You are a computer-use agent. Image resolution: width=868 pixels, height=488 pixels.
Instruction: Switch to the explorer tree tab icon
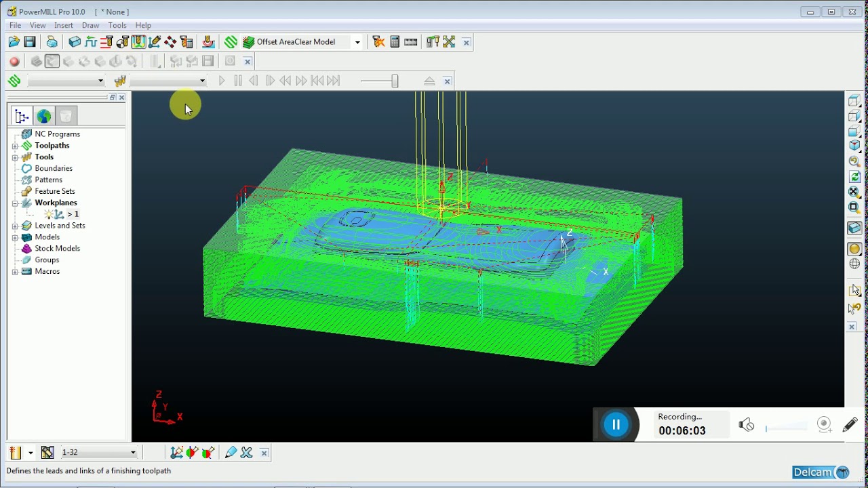point(22,117)
